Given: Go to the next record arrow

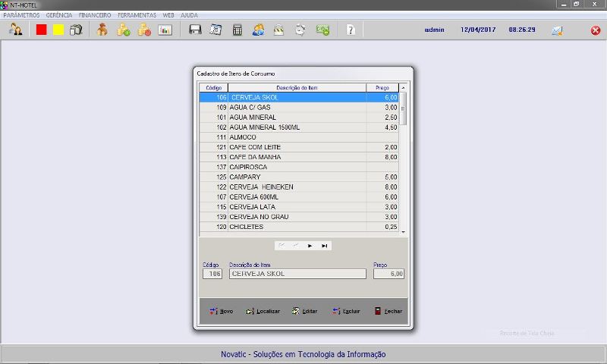Looking at the screenshot, I should tap(310, 246).
